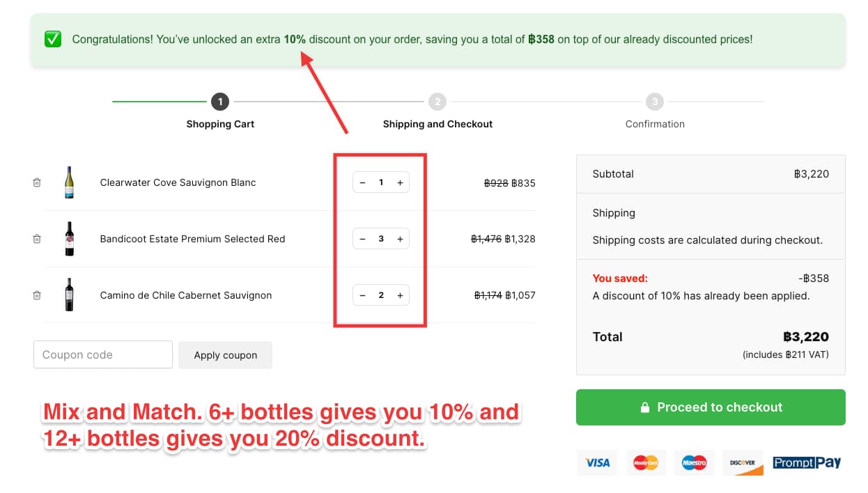Delete Bandicoot Estate Premium Selected Red using trash icon
Image resolution: width=868 pixels, height=493 pixels.
[x=36, y=239]
